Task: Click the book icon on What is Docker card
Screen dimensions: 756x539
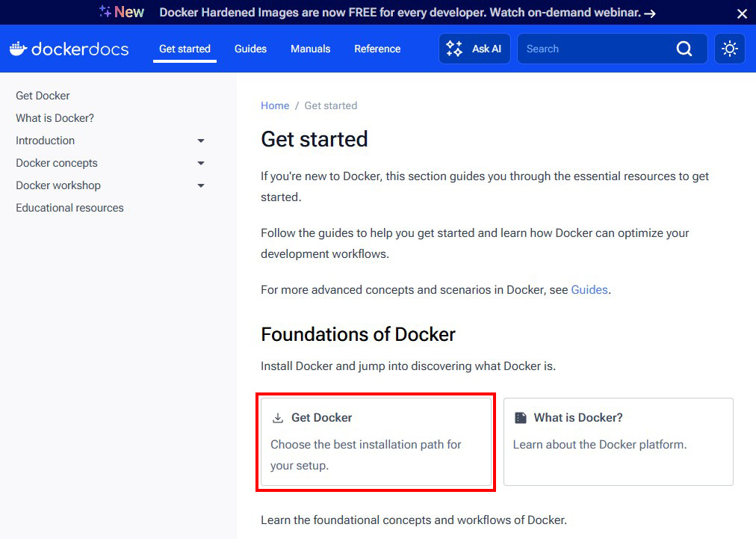Action: click(521, 417)
